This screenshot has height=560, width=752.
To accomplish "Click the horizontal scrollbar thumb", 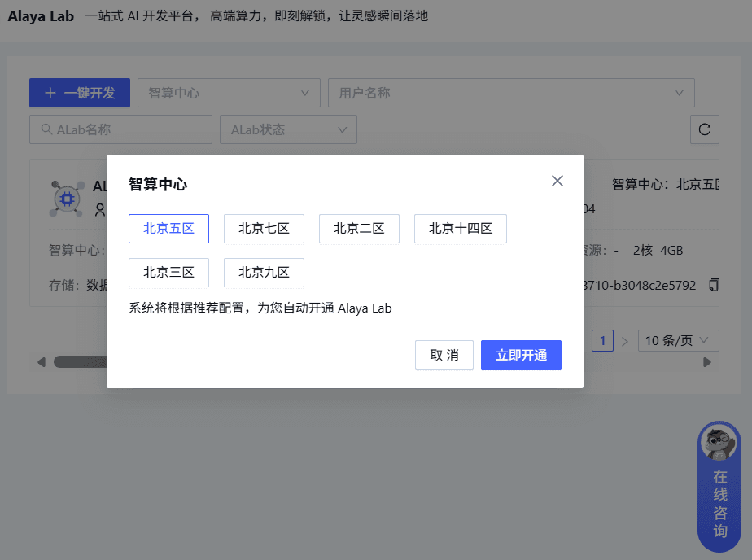I will click(x=80, y=362).
